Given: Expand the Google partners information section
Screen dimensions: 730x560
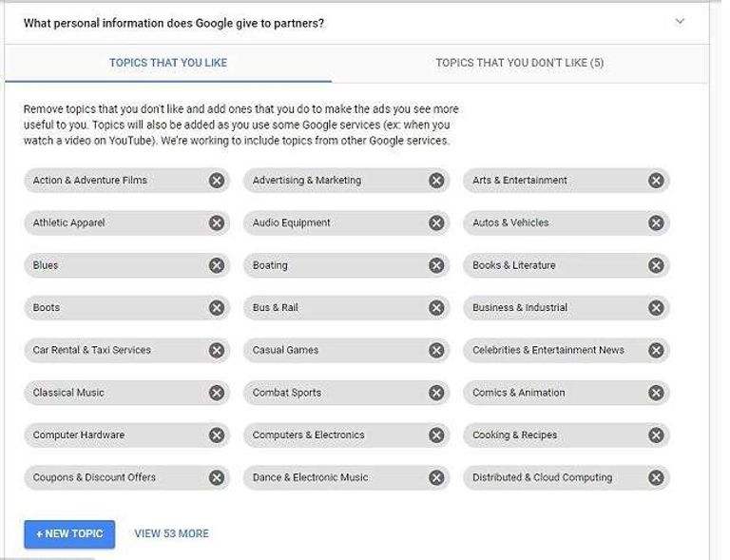Looking at the screenshot, I should click(x=680, y=22).
